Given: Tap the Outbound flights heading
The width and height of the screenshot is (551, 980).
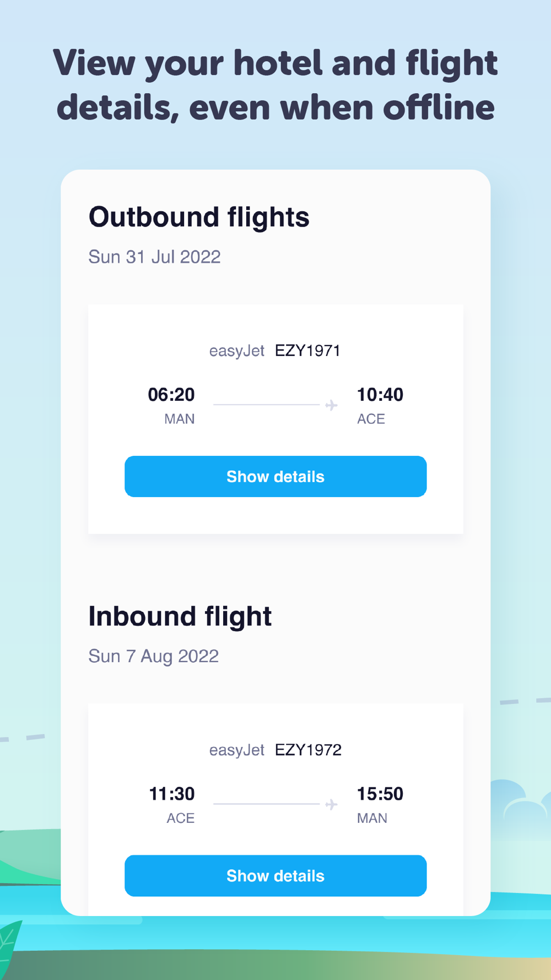Looking at the screenshot, I should click(x=199, y=217).
